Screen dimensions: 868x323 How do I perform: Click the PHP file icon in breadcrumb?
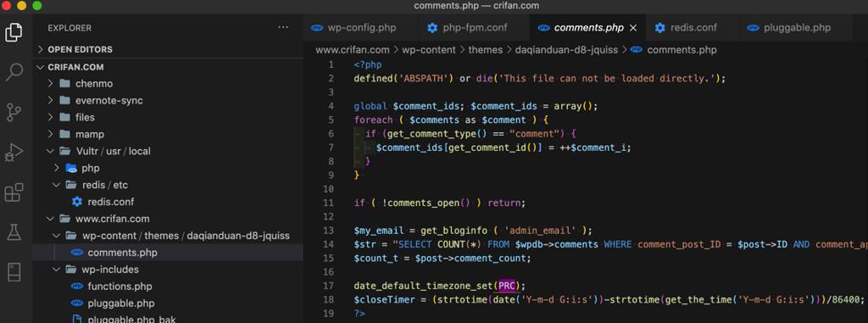point(637,50)
